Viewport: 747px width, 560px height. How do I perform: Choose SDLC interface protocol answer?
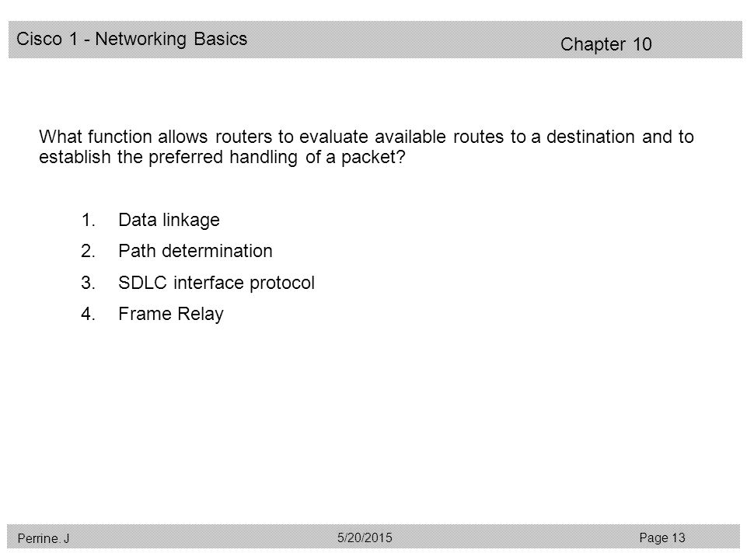pyautogui.click(x=216, y=283)
